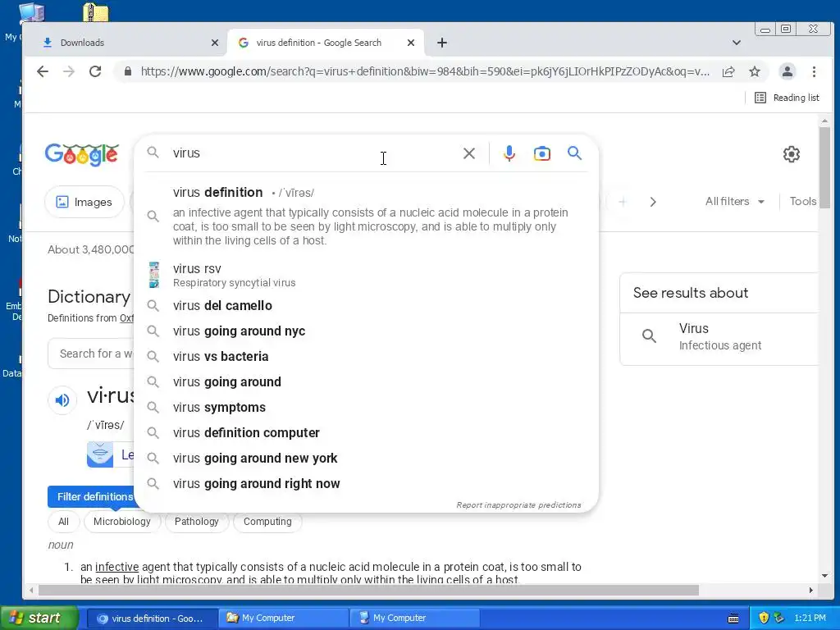Click security shield tray icon
840x630 pixels.
pos(764,619)
